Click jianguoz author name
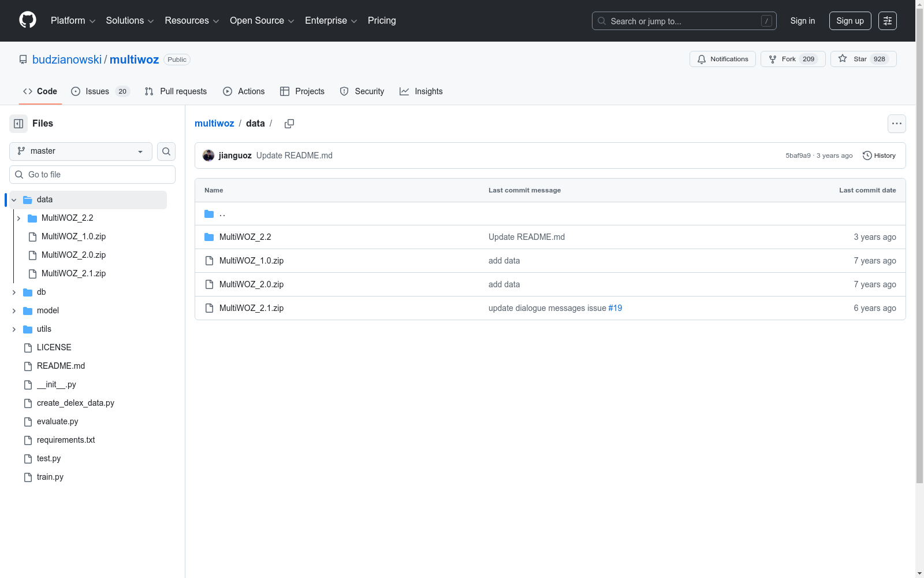This screenshot has width=924, height=578. pyautogui.click(x=235, y=155)
